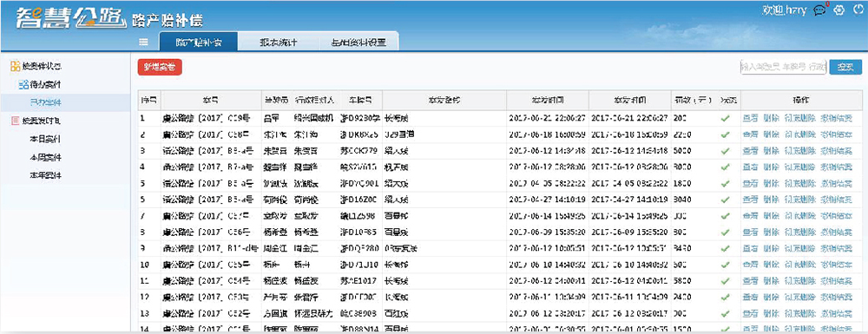868x334 pixels.
Task: Click the blue 搜索 button
Action: click(845, 67)
